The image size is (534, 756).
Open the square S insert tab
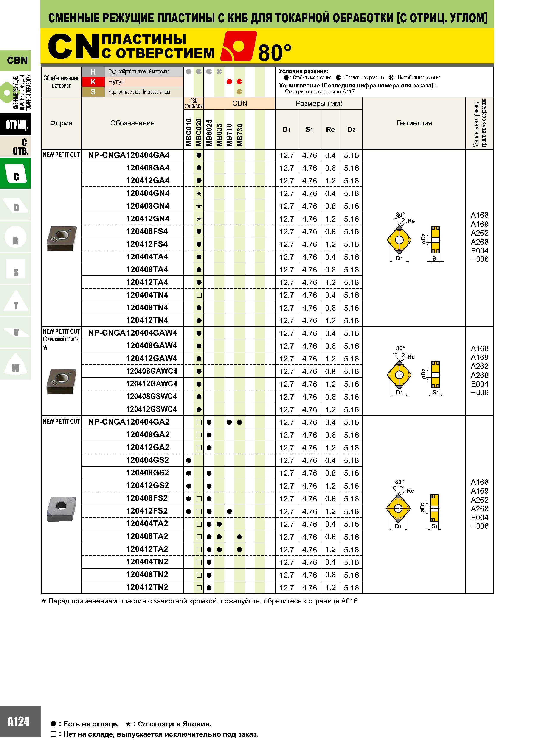tap(16, 269)
